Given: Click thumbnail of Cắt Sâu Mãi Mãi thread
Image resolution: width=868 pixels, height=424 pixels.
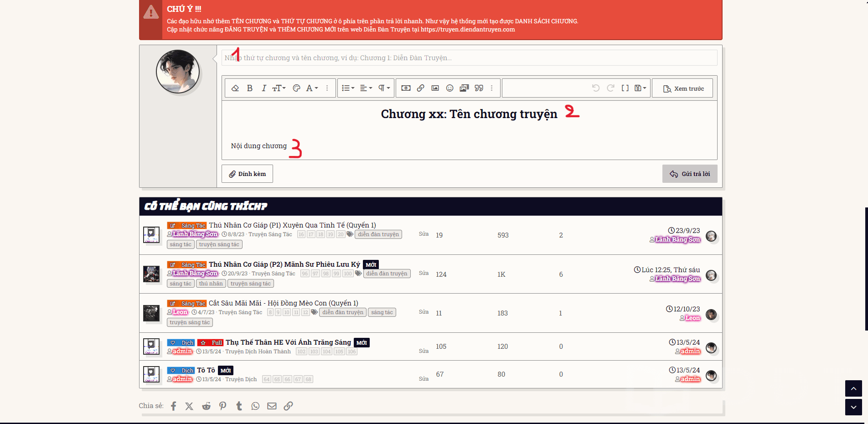Looking at the screenshot, I should tap(151, 313).
